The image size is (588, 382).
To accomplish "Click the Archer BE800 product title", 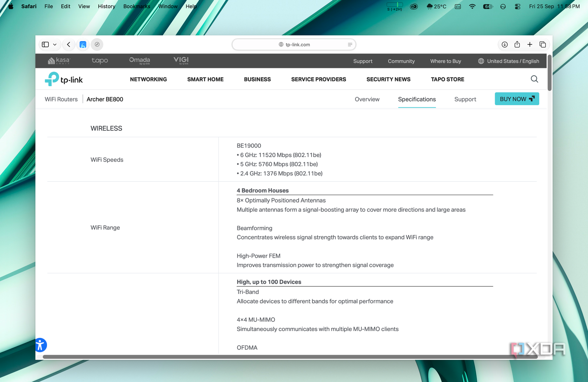I will click(105, 99).
